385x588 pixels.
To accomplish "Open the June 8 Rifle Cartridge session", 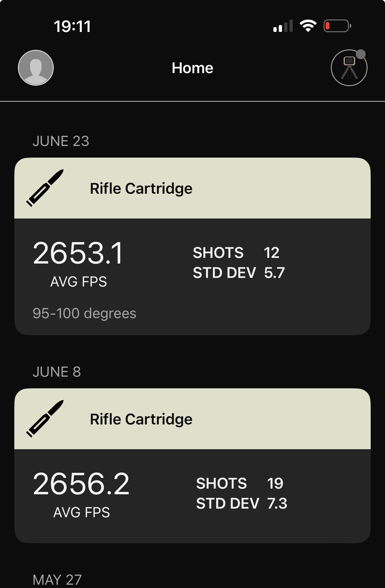I will (x=141, y=419).
